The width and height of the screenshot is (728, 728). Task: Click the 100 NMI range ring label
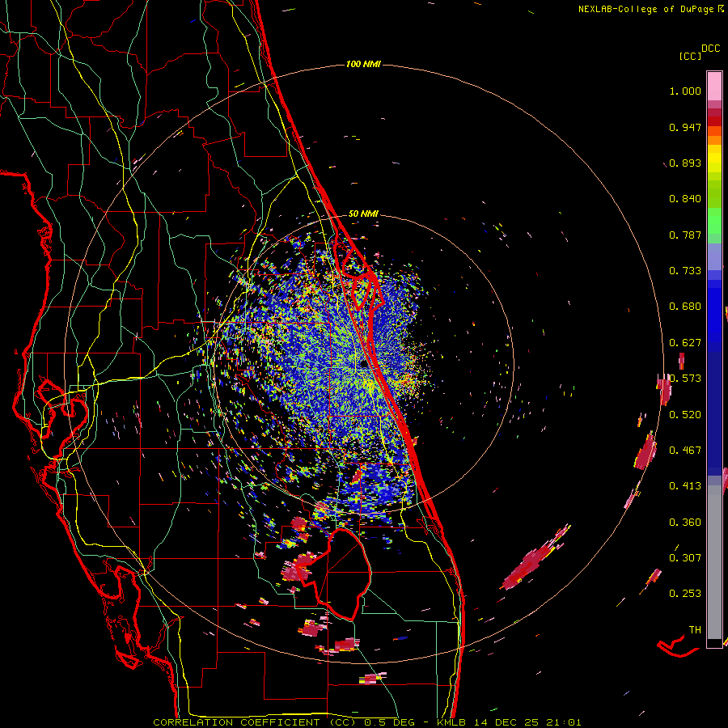[x=363, y=64]
